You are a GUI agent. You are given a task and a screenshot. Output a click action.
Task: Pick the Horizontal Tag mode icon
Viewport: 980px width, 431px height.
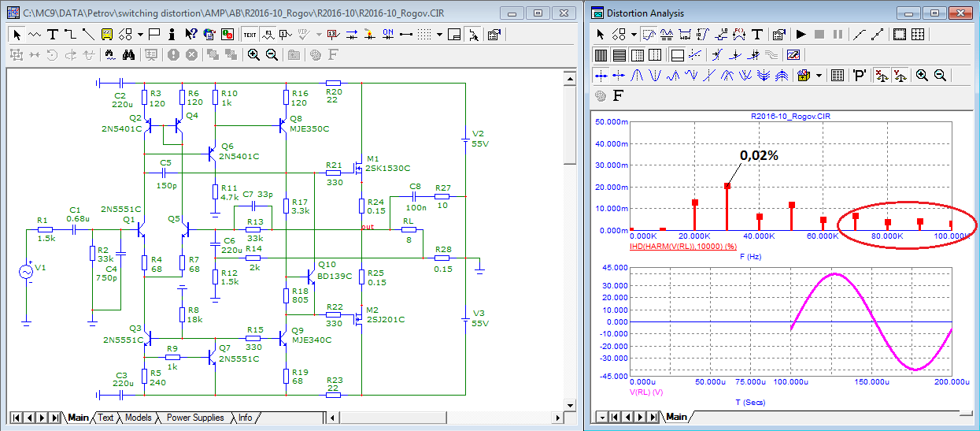pos(685,35)
